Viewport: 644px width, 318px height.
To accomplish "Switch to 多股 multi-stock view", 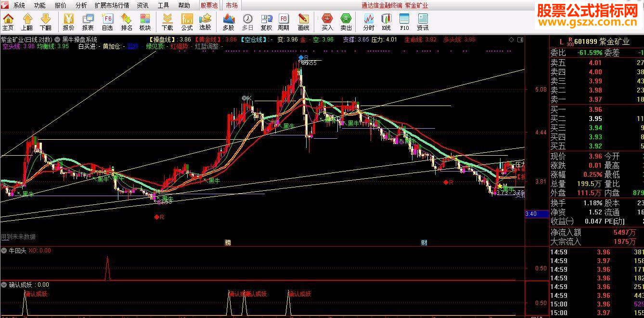I will point(228,22).
